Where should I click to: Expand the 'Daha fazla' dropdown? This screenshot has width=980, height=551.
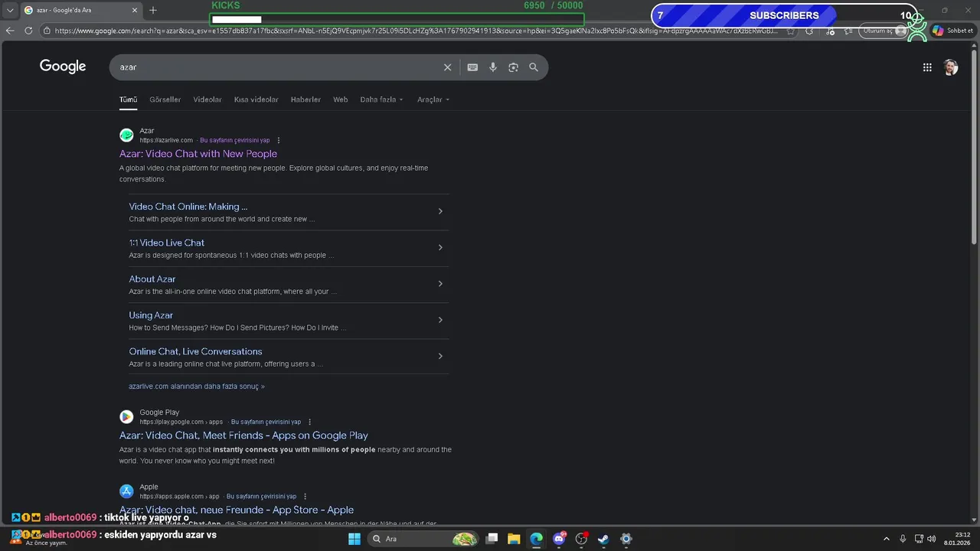coord(381,99)
